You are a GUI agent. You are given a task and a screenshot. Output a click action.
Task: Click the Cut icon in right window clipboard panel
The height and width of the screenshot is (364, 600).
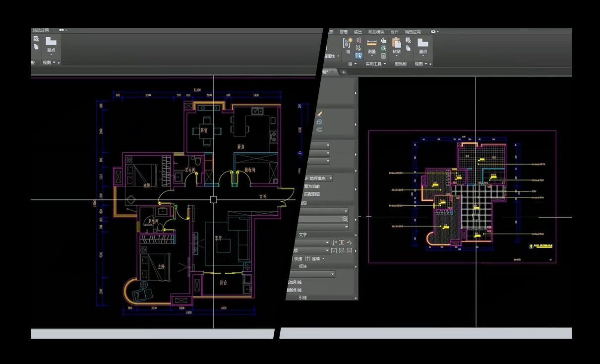click(x=408, y=40)
